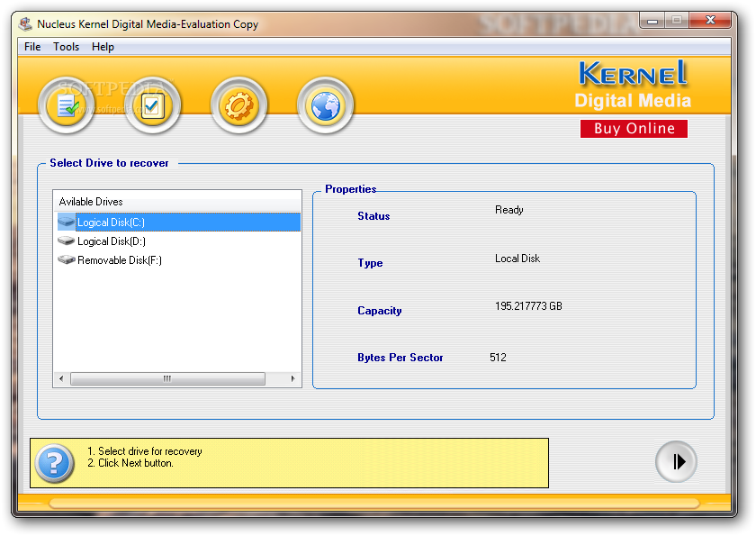Open the Tools menu

point(66,47)
